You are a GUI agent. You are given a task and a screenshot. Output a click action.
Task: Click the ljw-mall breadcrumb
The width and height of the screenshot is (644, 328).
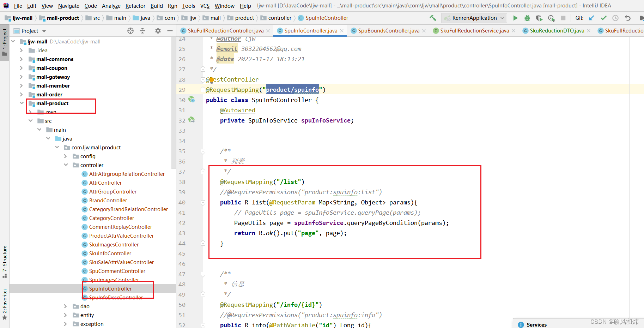[x=19, y=18]
